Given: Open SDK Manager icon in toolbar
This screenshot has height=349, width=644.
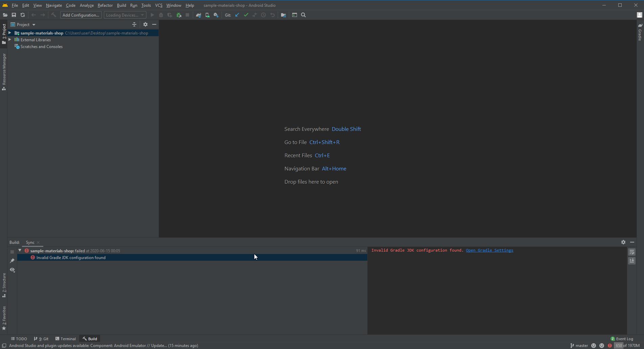Looking at the screenshot, I should click(x=216, y=15).
